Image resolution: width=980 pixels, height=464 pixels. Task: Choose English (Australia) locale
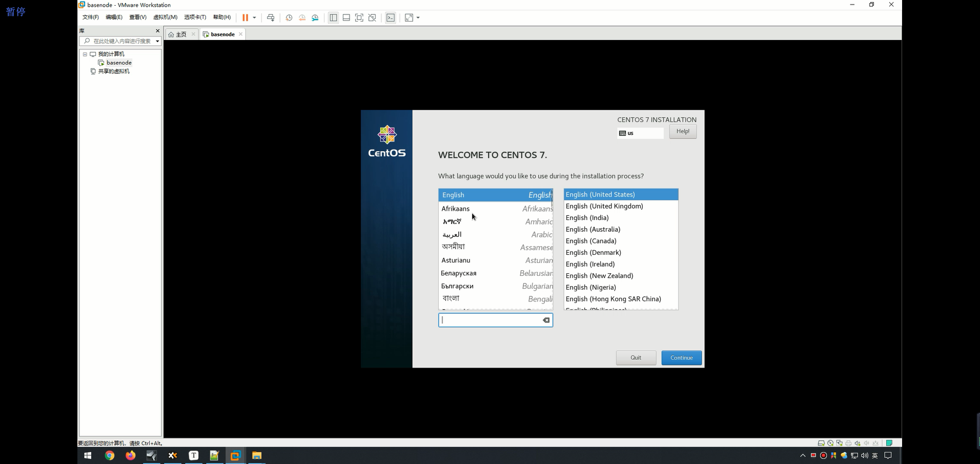coord(621,229)
